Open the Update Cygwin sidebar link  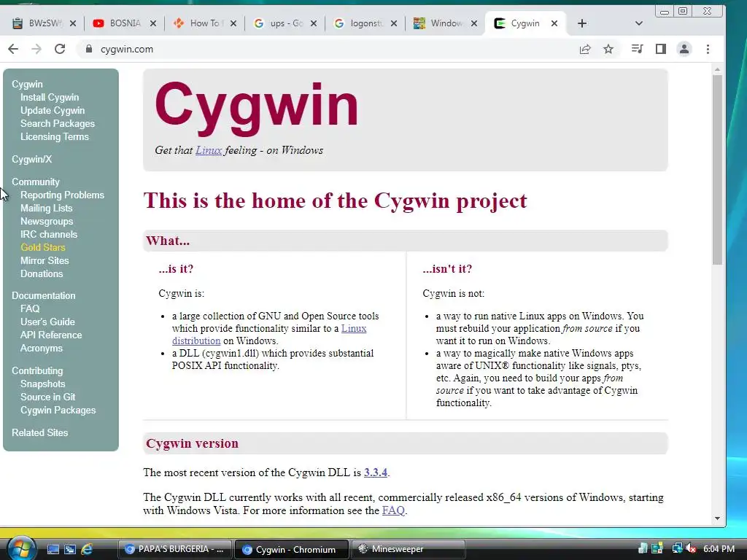tap(53, 111)
